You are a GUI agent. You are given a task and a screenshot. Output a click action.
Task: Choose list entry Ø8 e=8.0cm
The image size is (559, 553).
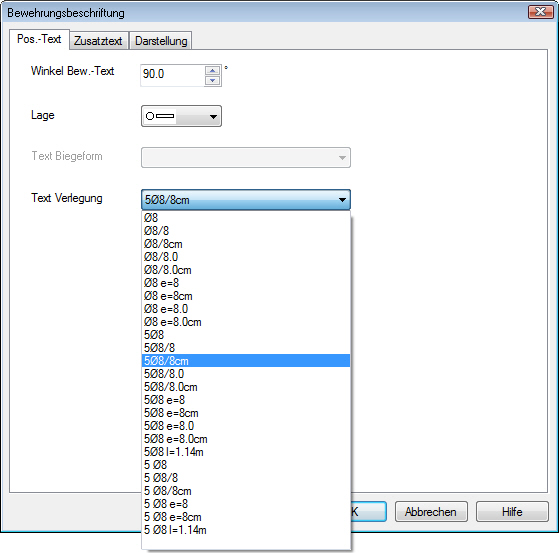[246, 322]
